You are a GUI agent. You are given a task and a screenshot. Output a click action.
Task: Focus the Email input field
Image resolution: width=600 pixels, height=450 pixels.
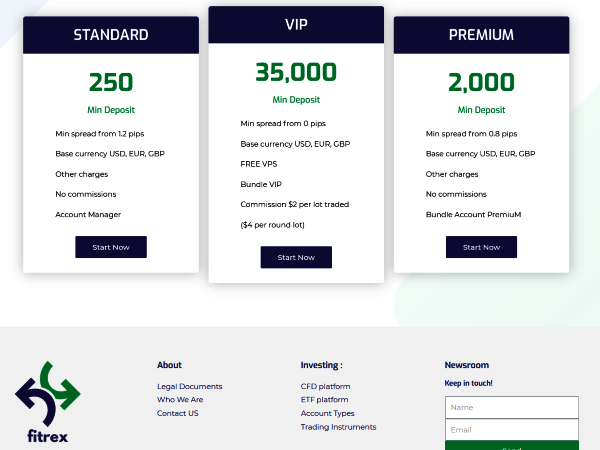[x=512, y=430]
